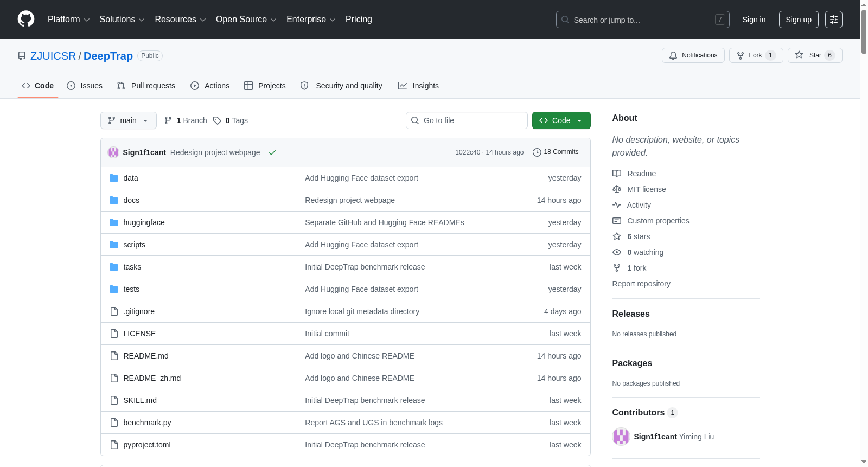Switch to the Actions tab
868x467 pixels.
(210, 86)
